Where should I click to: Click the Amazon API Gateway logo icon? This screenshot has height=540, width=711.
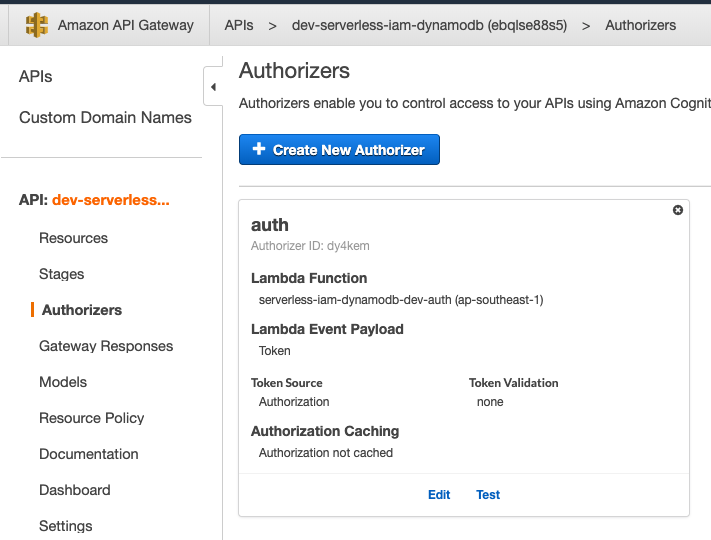tap(37, 25)
